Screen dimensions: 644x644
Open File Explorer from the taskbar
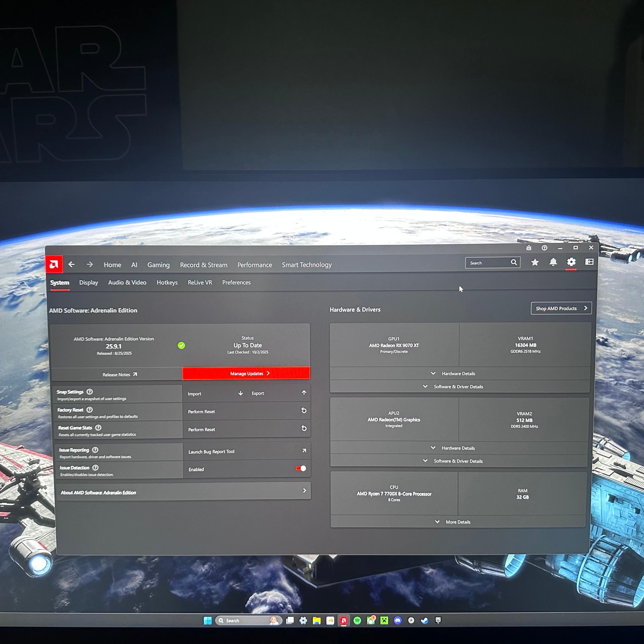[317, 620]
